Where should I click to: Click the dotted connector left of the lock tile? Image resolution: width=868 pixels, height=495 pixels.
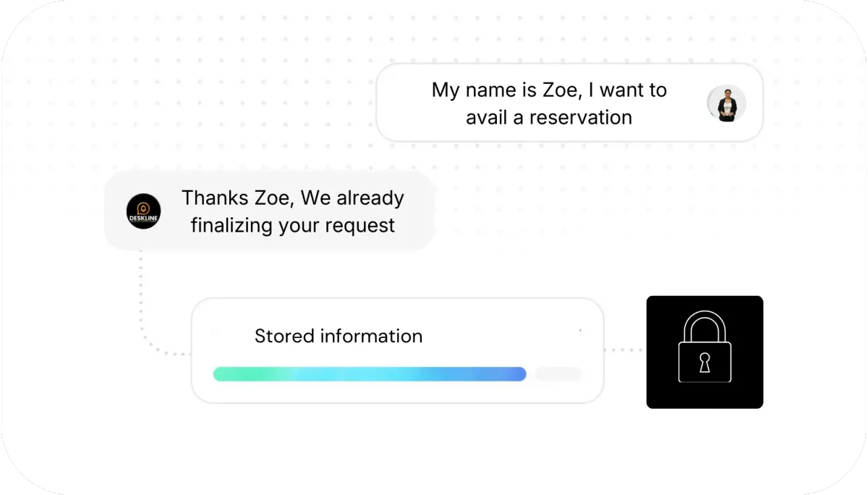click(x=624, y=350)
